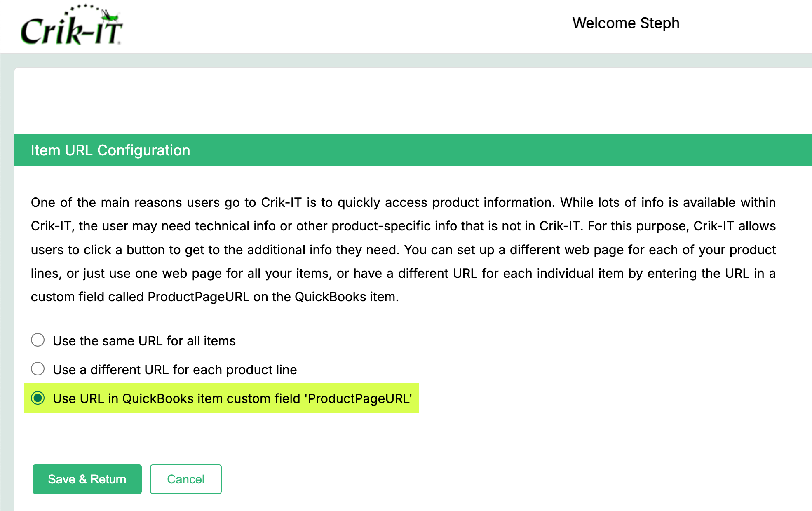Click the Item URL Configuration header

110,150
